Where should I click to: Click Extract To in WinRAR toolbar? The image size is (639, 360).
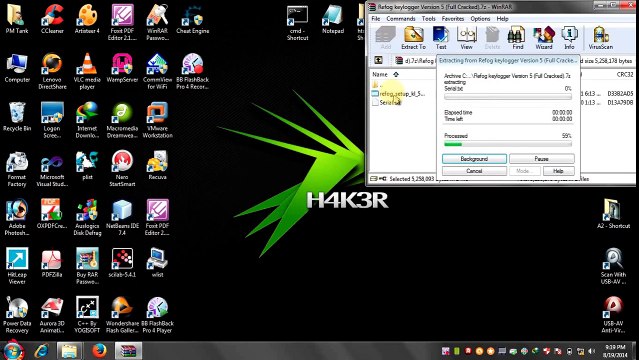click(x=413, y=38)
